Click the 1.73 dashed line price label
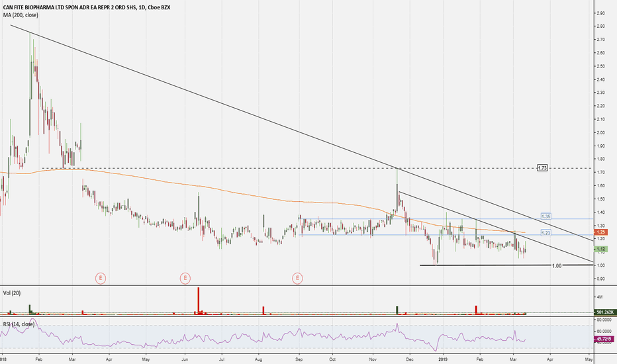Screen dimensions: 617x364 pyautogui.click(x=542, y=168)
